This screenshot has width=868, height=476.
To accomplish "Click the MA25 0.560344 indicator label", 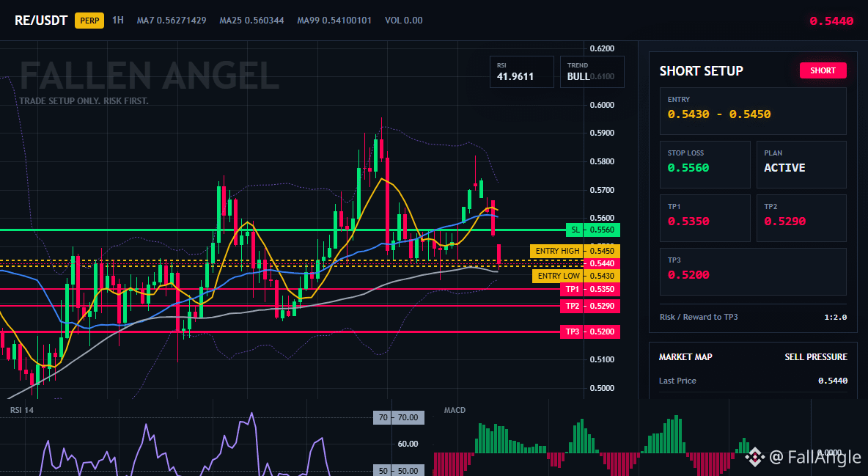I will click(x=252, y=20).
